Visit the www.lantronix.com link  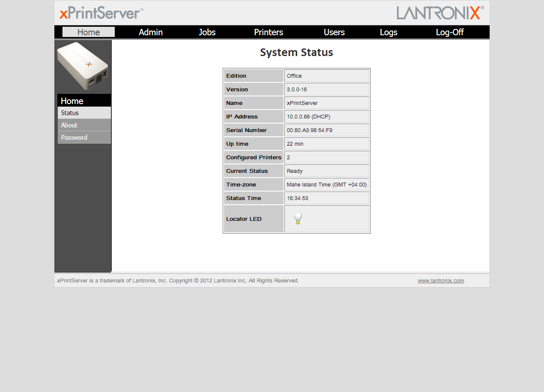[441, 281]
